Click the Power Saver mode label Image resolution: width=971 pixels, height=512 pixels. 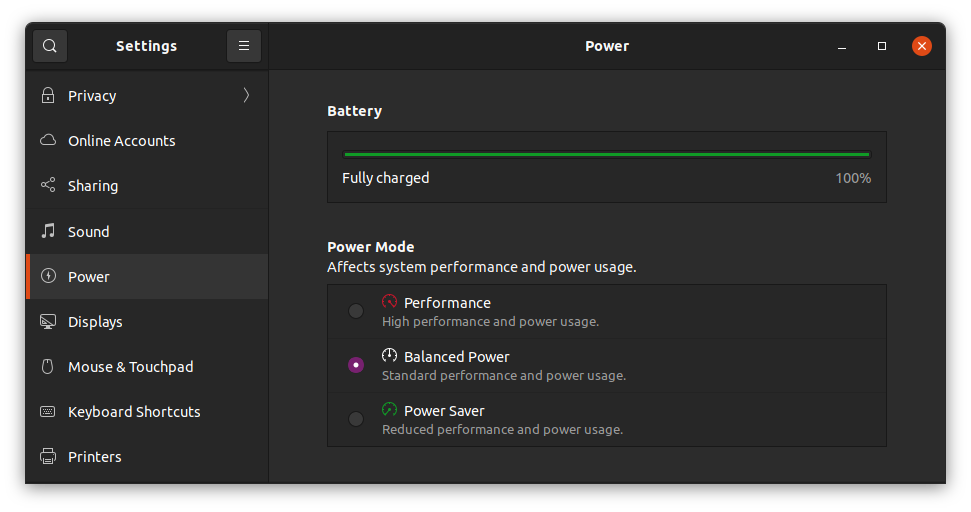click(444, 411)
